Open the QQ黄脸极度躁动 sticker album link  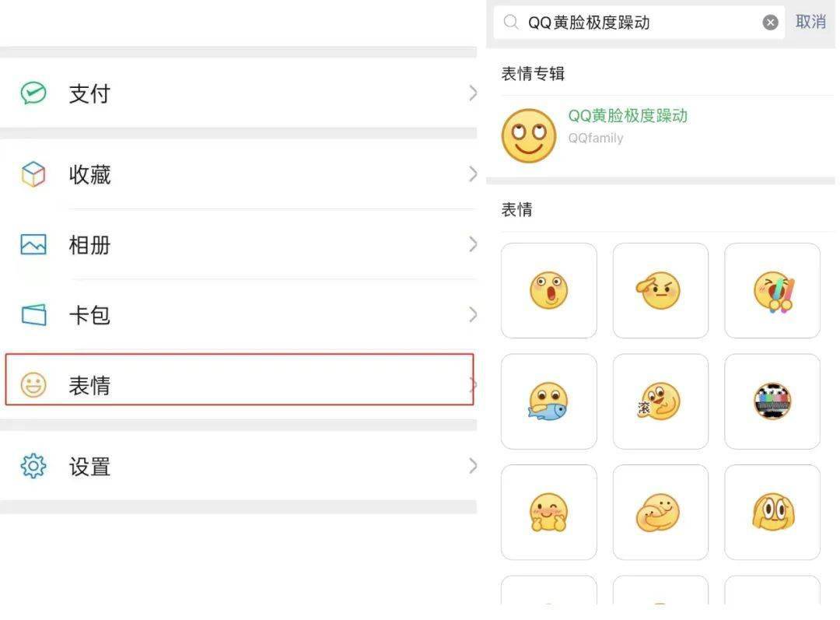coord(628,116)
